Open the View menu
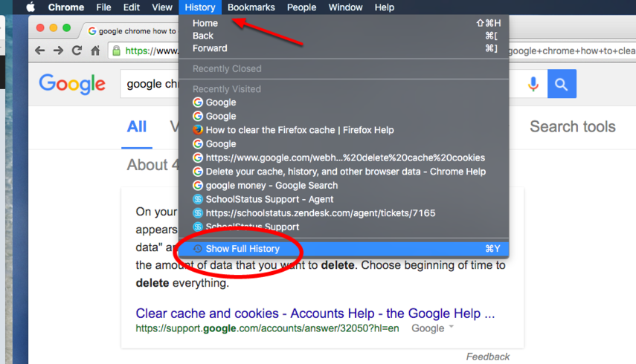 click(x=162, y=7)
